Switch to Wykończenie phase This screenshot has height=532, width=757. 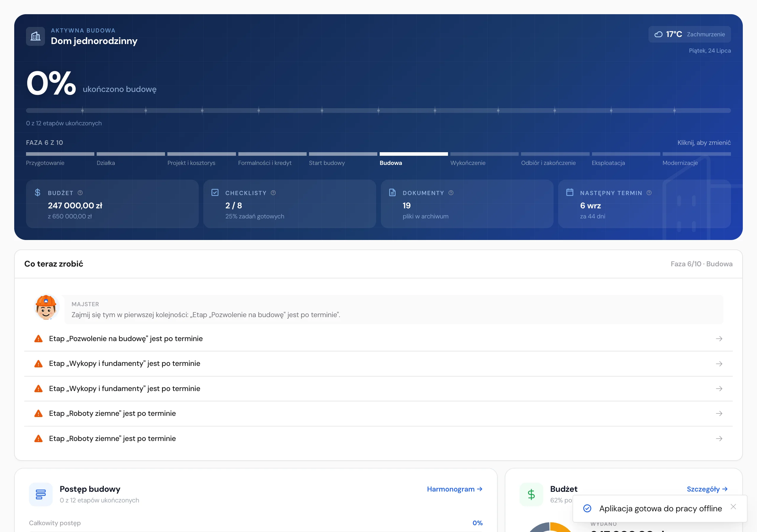pos(484,160)
